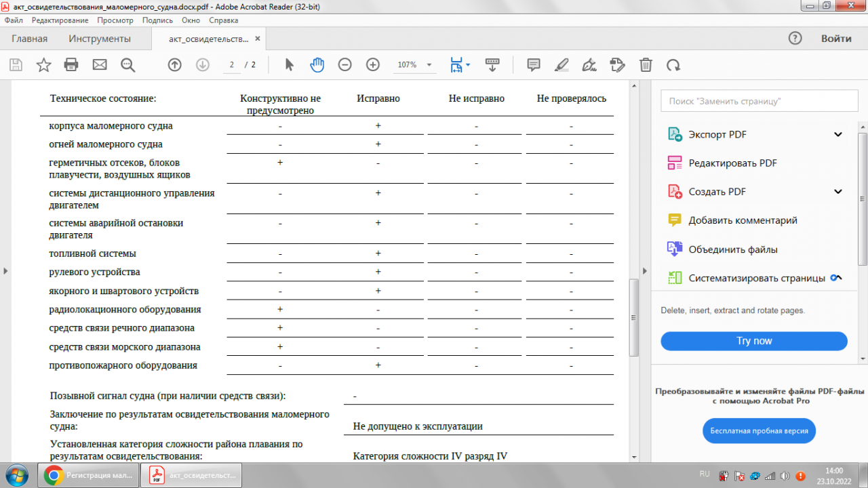
Task: Open Help via the question mark icon
Action: [x=795, y=39]
